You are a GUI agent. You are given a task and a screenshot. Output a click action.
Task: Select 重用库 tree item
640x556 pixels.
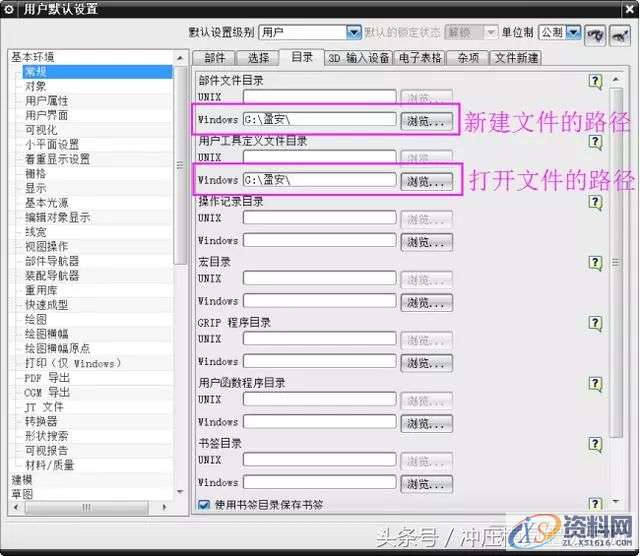coord(41,290)
